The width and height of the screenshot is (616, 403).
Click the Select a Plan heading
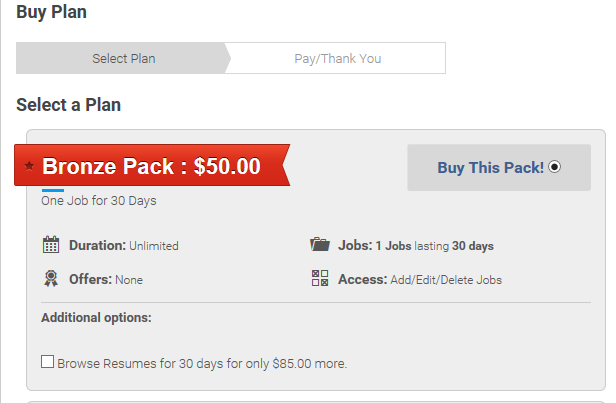[x=68, y=105]
